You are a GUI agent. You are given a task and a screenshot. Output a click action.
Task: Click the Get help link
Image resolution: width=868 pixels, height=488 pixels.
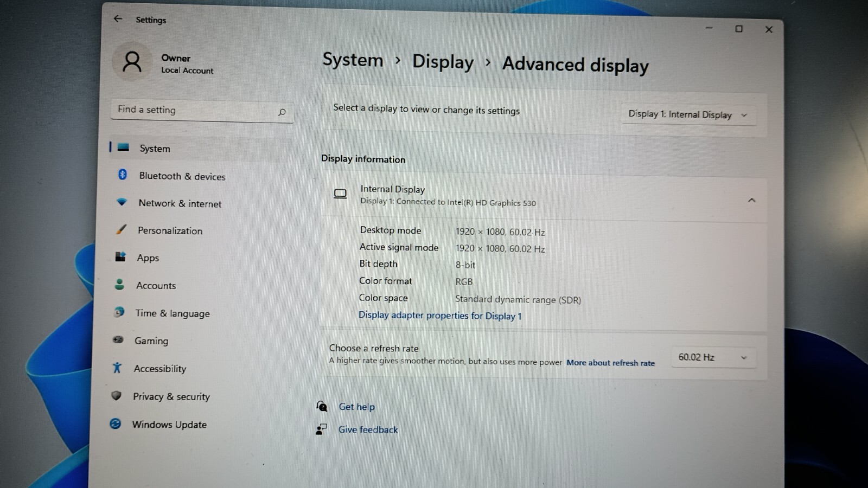coord(356,407)
